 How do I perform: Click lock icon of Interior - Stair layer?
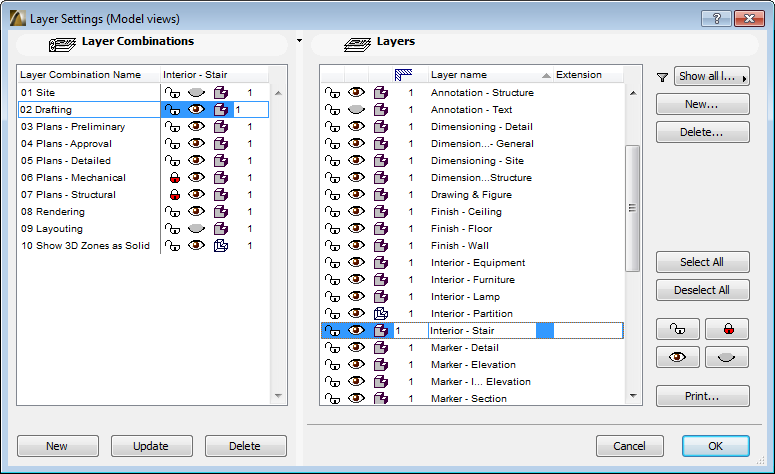[332, 331]
